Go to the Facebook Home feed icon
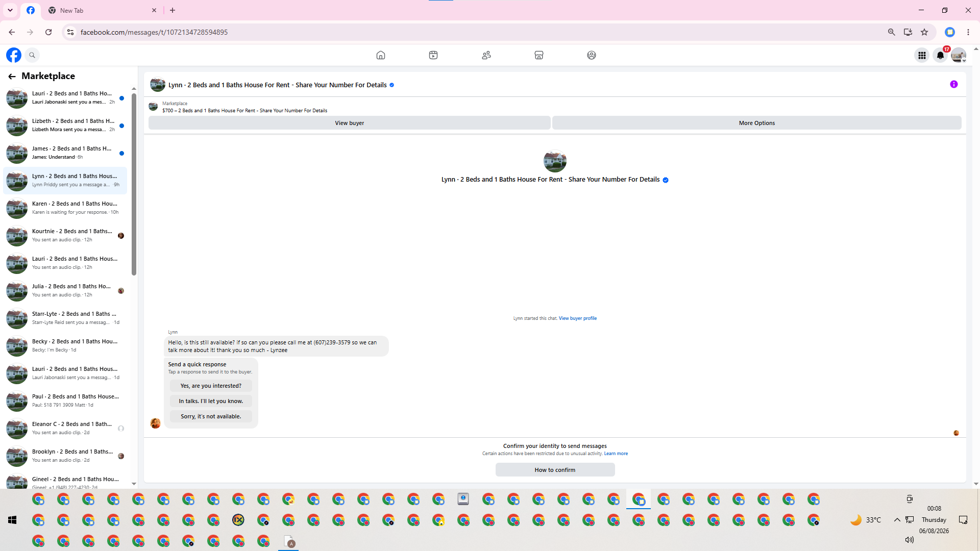 point(381,55)
